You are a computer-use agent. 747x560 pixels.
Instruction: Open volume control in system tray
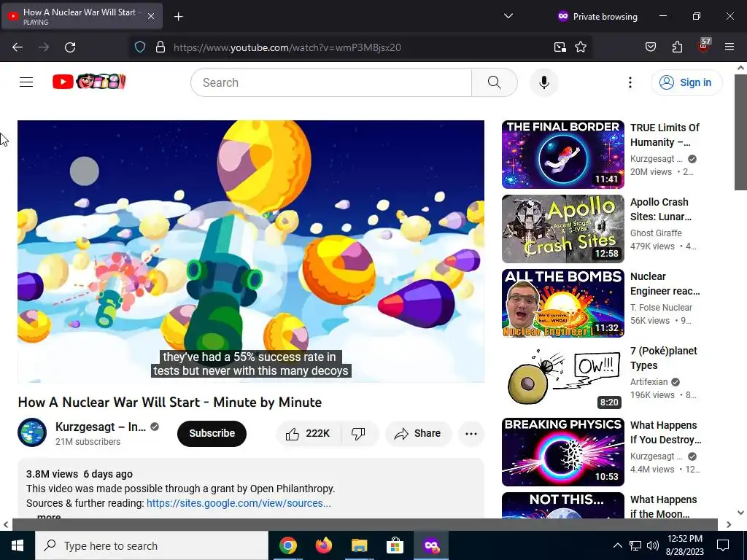click(653, 545)
